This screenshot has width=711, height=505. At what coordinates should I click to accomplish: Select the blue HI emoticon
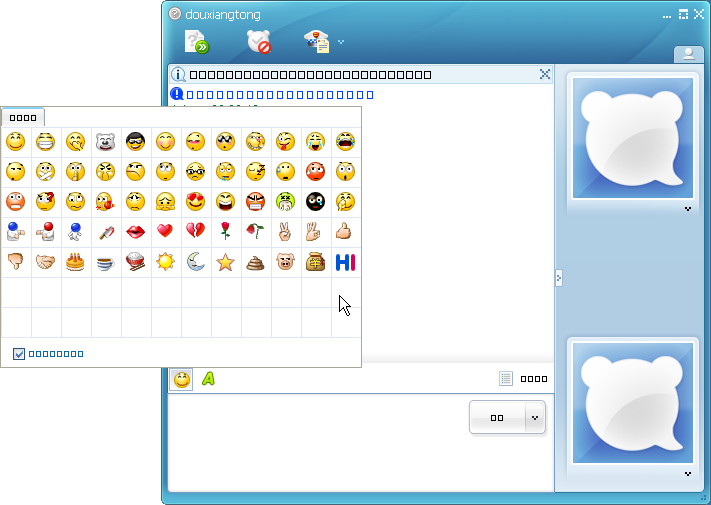pos(345,262)
